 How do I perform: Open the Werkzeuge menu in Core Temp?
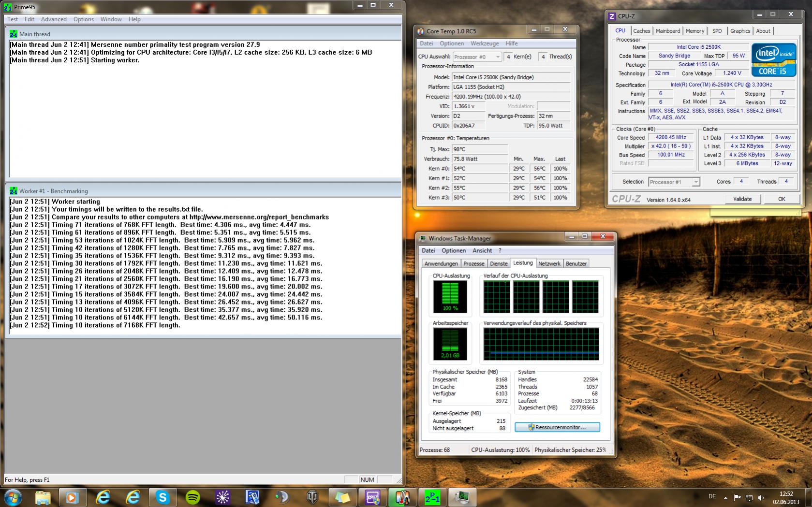click(x=485, y=43)
